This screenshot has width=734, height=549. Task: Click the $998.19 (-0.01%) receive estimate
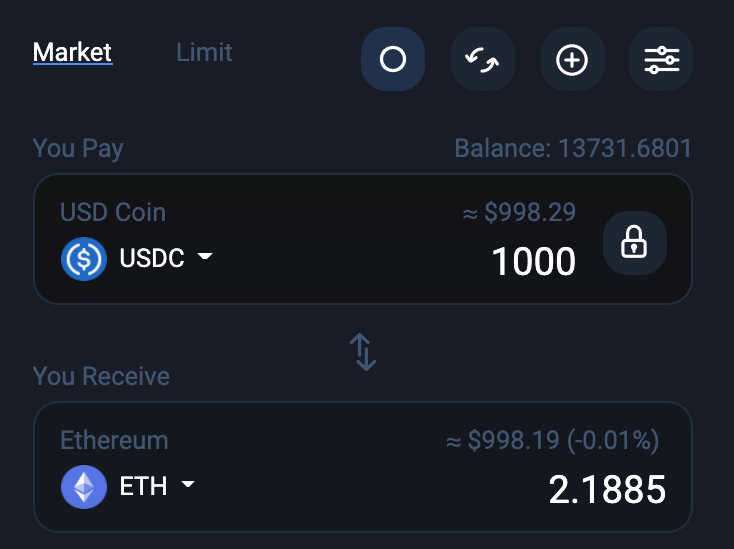552,440
